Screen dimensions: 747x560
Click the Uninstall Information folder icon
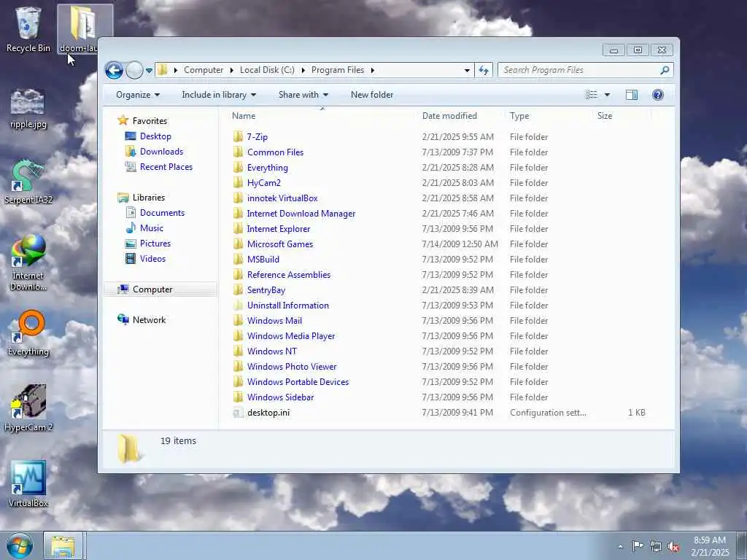(x=239, y=306)
